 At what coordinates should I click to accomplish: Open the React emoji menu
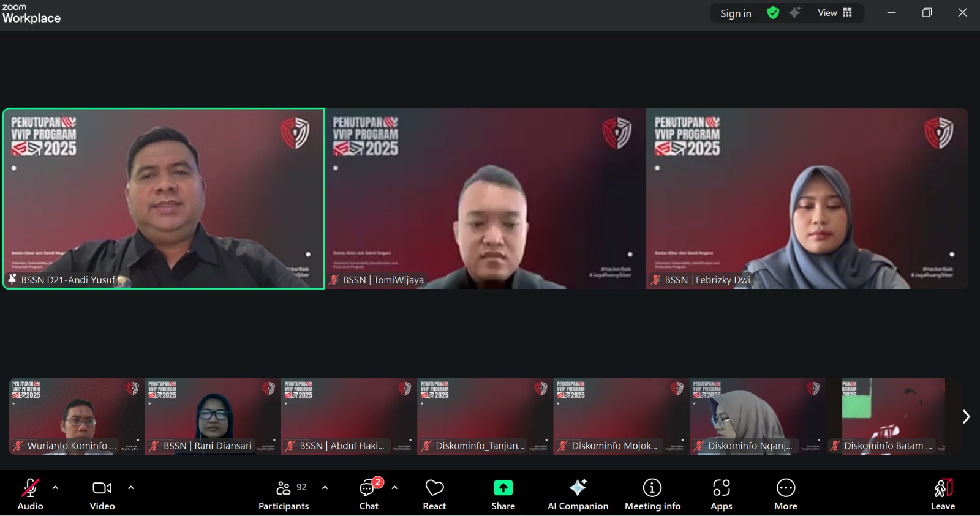click(x=434, y=493)
